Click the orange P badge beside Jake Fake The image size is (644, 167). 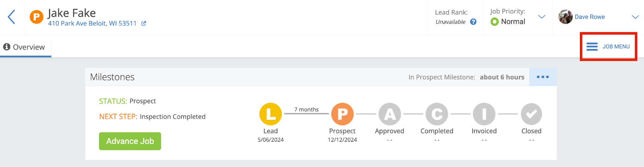[x=37, y=17]
